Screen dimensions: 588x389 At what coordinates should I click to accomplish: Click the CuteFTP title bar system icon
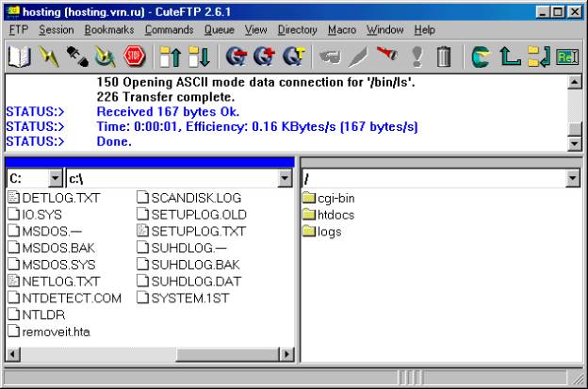13,11
